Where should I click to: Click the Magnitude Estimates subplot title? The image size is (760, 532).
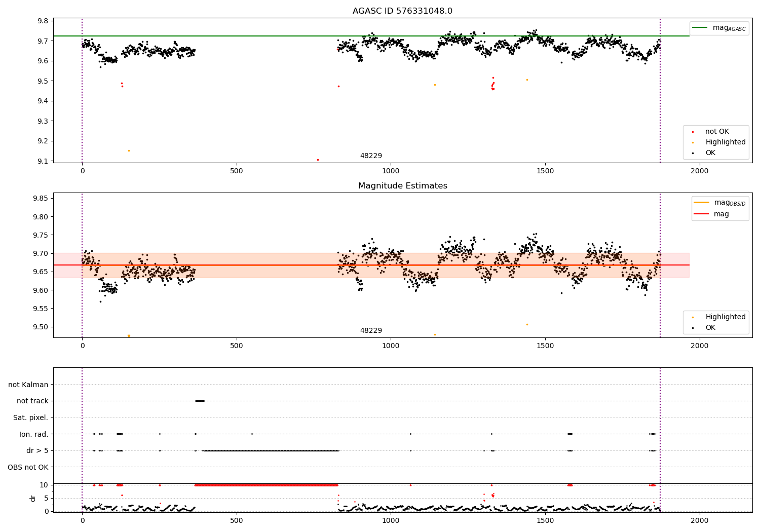[402, 186]
